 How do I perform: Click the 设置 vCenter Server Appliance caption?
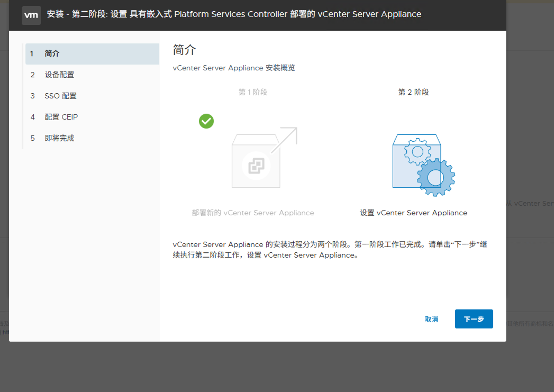point(414,213)
